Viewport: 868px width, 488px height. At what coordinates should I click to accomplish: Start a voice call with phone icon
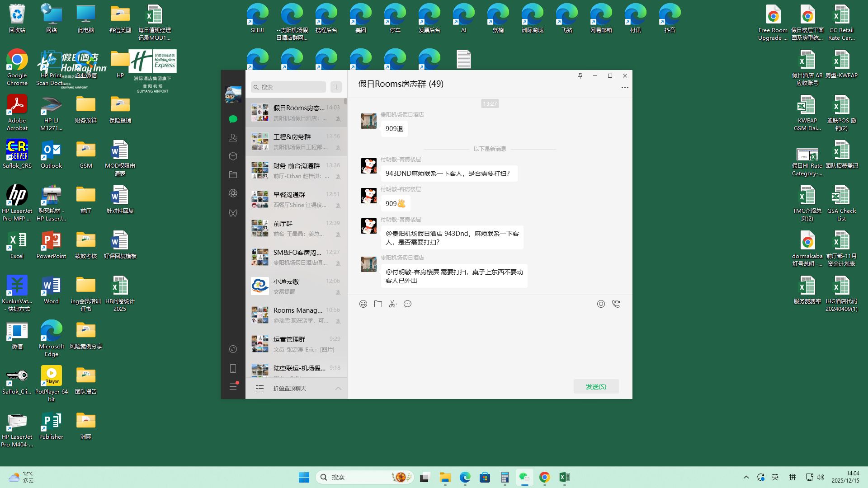[x=616, y=304]
